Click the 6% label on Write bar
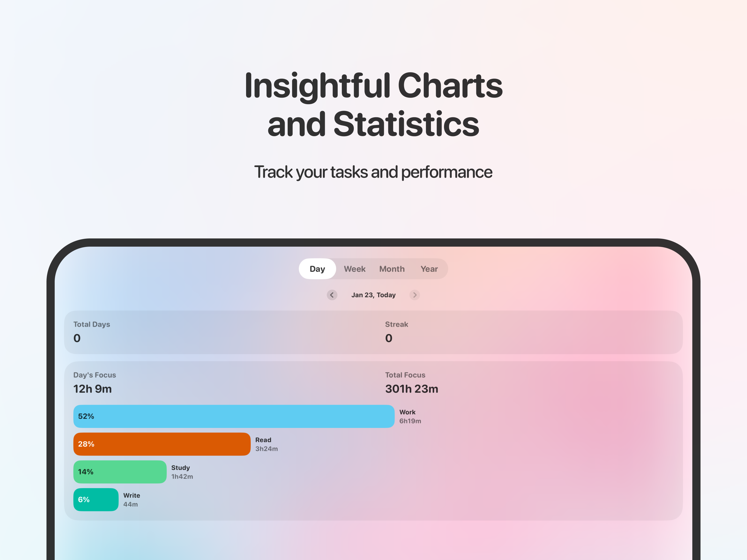Image resolution: width=747 pixels, height=560 pixels. click(x=84, y=500)
